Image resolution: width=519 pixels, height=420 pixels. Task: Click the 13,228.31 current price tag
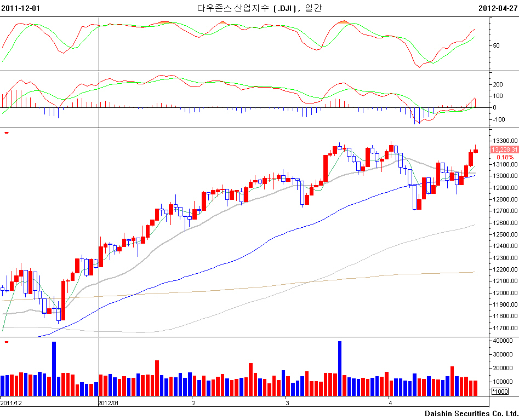(504, 149)
